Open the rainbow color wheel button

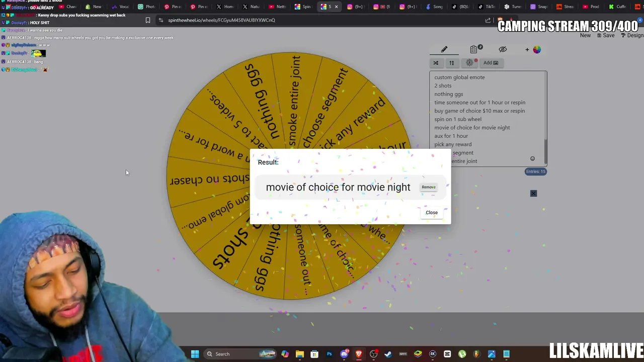(537, 49)
